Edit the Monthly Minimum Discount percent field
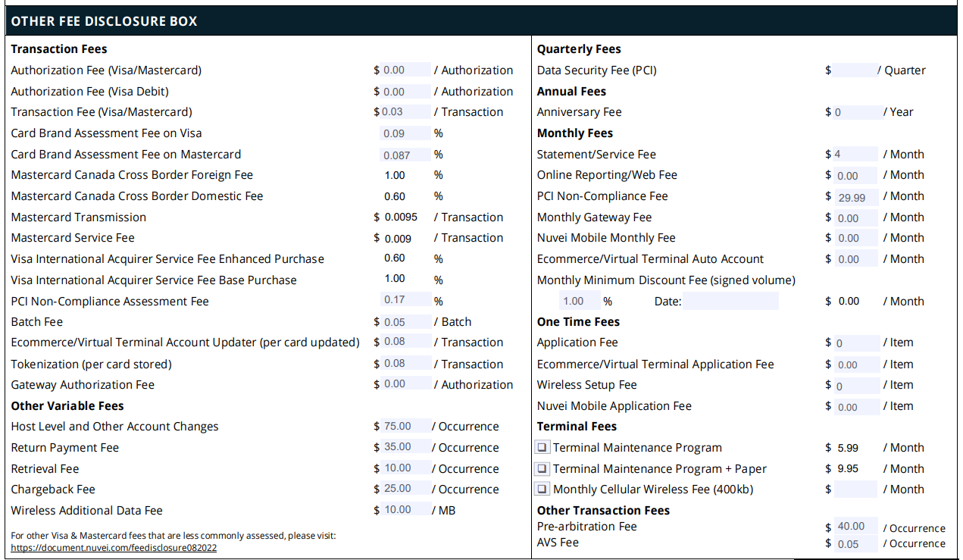963x560 pixels. [580, 302]
